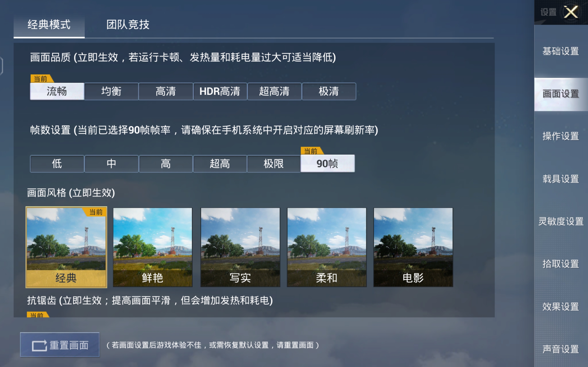Choose 极清 graphics quality option
Viewport: 588px width, 367px height.
click(x=329, y=91)
